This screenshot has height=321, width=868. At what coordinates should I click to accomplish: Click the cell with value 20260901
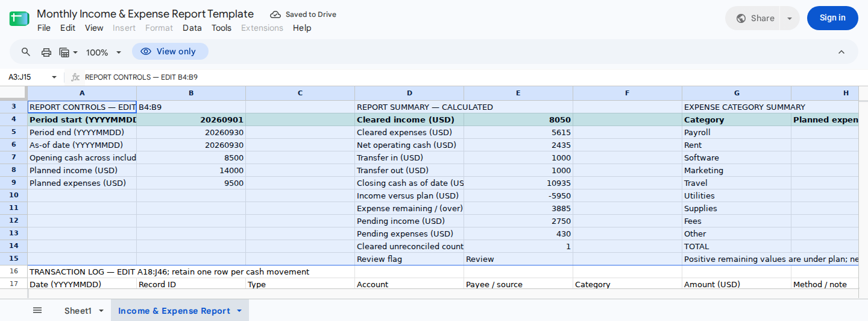click(x=191, y=119)
